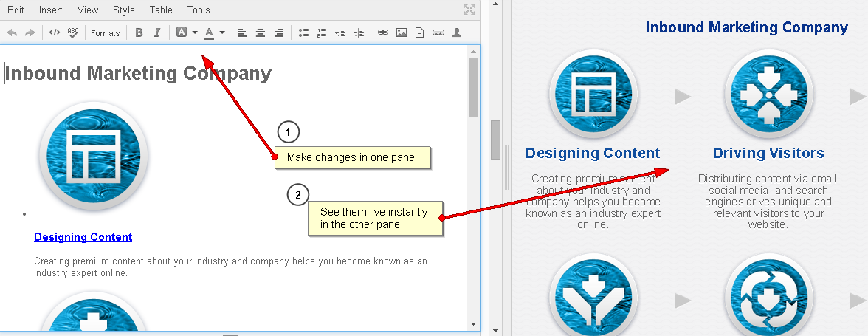The image size is (868, 336).
Task: Run the spellcheck ABC tool
Action: [x=72, y=32]
